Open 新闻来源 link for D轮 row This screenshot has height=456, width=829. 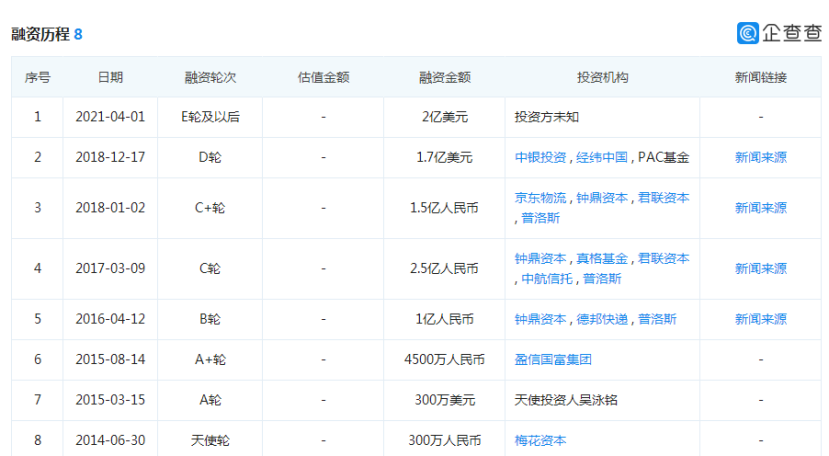coord(761,157)
